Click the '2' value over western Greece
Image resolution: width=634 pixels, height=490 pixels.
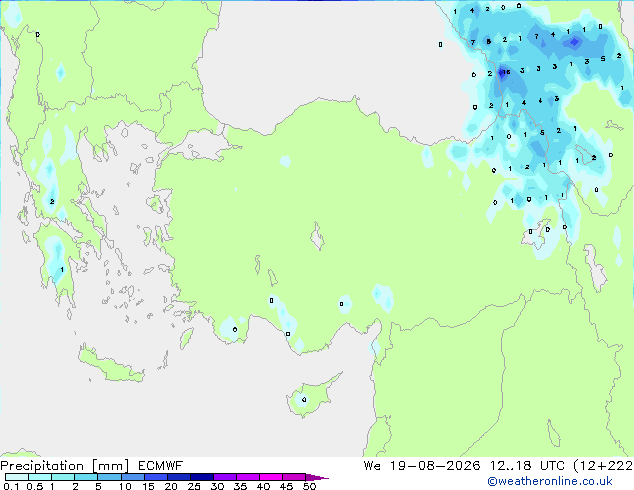point(52,201)
